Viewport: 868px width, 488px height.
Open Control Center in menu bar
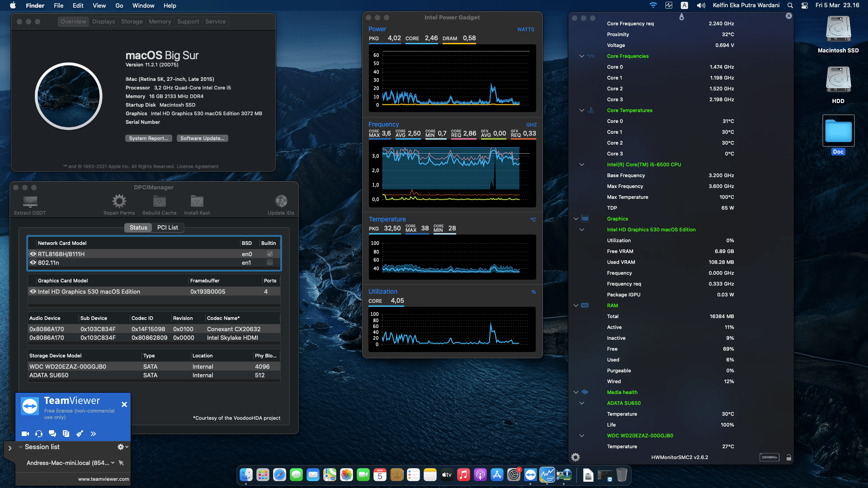805,5
